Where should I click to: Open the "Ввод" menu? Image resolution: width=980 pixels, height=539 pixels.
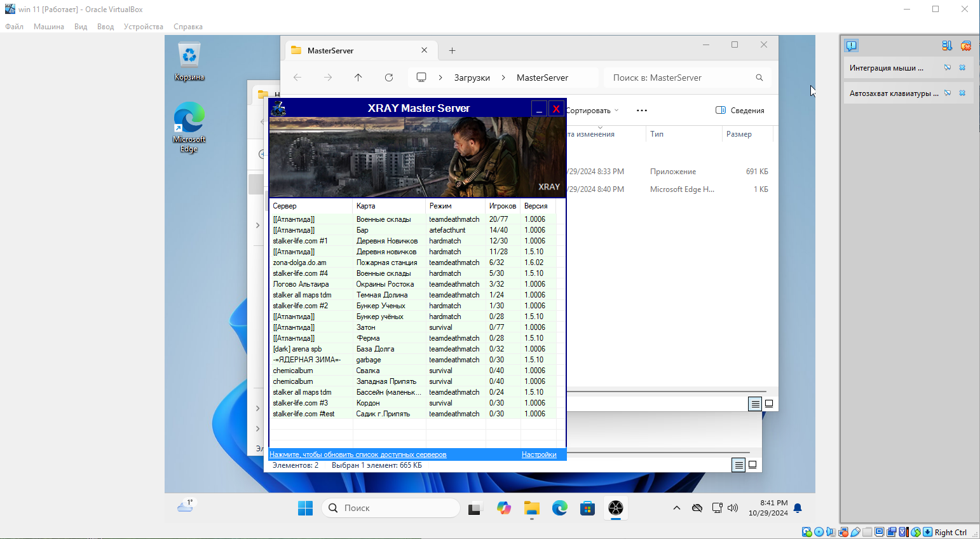click(105, 27)
